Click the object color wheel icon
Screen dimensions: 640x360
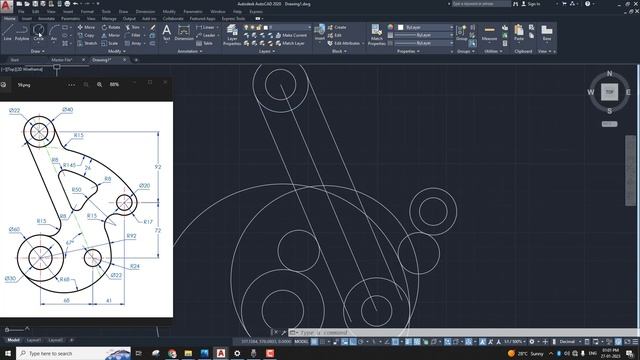click(391, 27)
